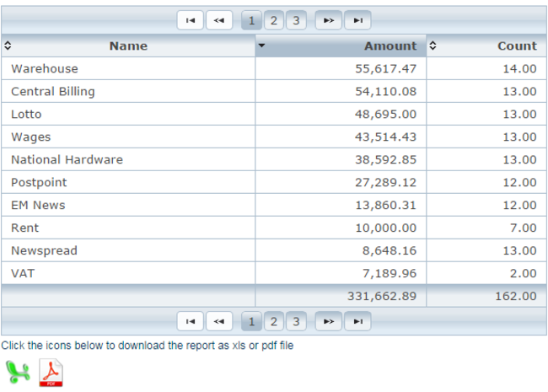Go to next page in bottom paginator
The width and height of the screenshot is (548, 392).
coord(329,321)
